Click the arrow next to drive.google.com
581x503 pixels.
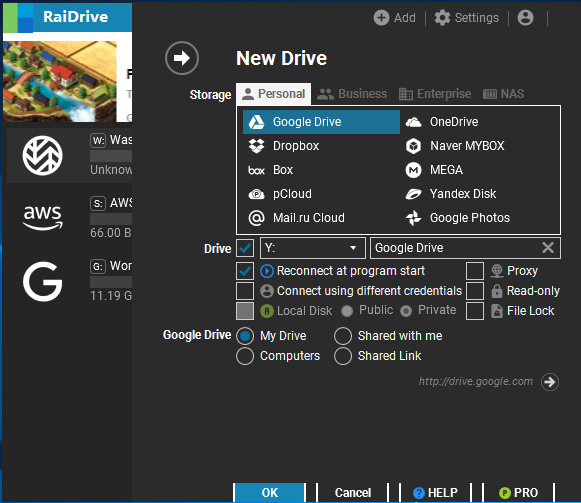[x=550, y=382]
